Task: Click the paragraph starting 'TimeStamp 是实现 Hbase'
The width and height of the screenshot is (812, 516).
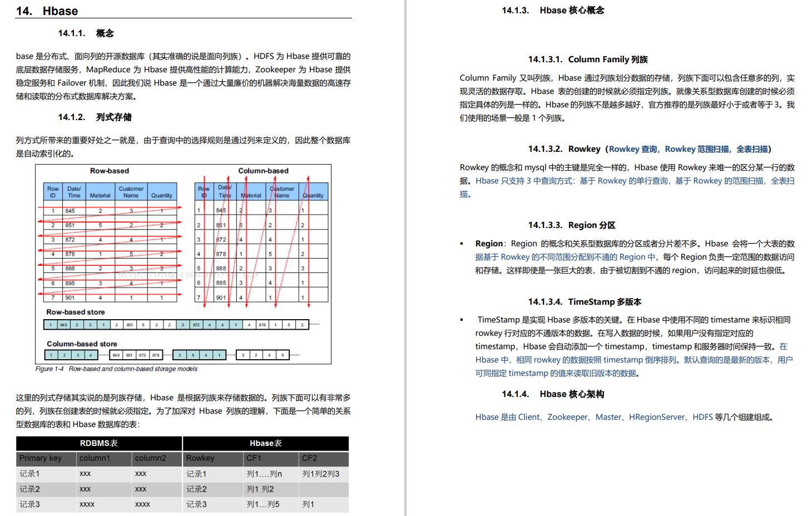Action: [x=634, y=346]
